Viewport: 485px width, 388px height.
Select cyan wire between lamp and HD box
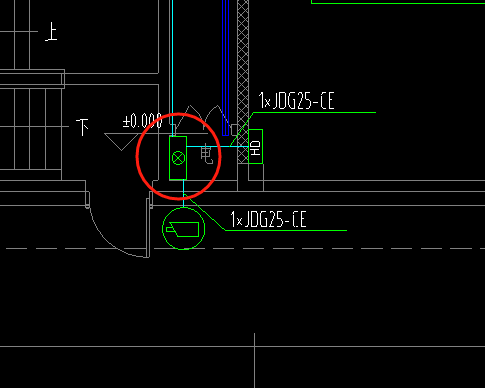(217, 146)
